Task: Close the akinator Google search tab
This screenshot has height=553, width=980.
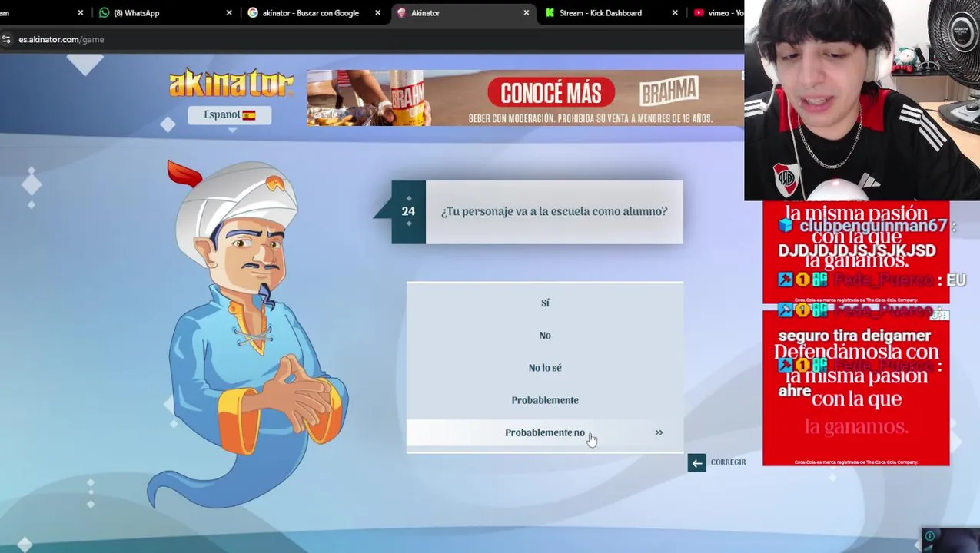Action: pos(377,13)
